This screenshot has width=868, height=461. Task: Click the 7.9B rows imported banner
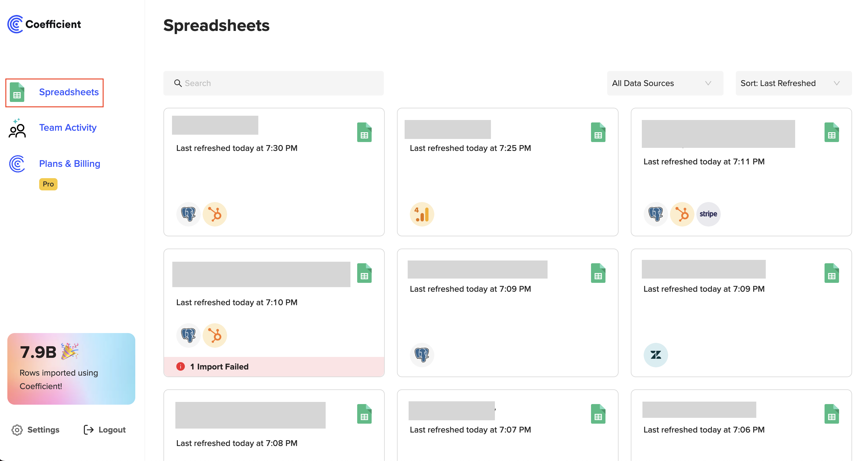71,369
